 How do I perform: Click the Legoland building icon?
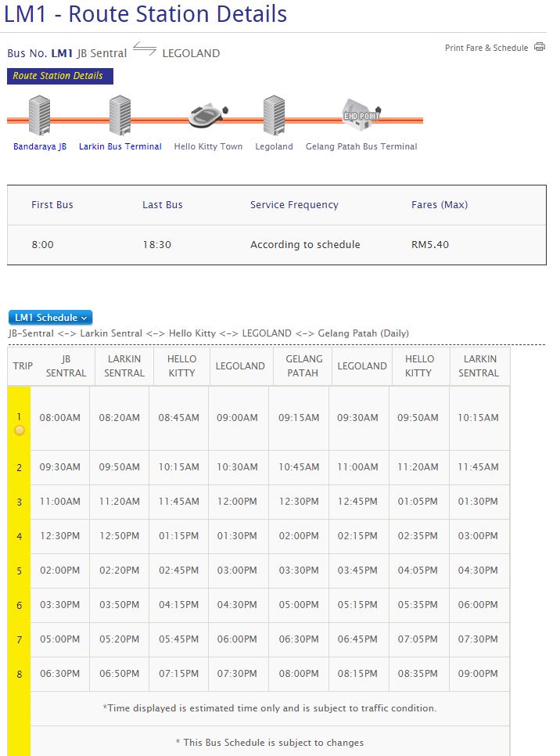274,116
